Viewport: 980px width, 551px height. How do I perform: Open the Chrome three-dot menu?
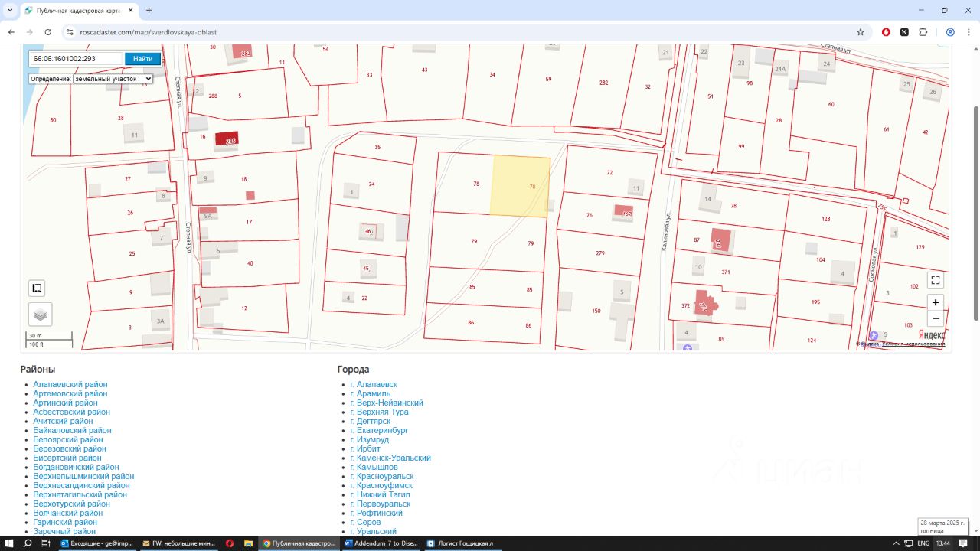969,32
